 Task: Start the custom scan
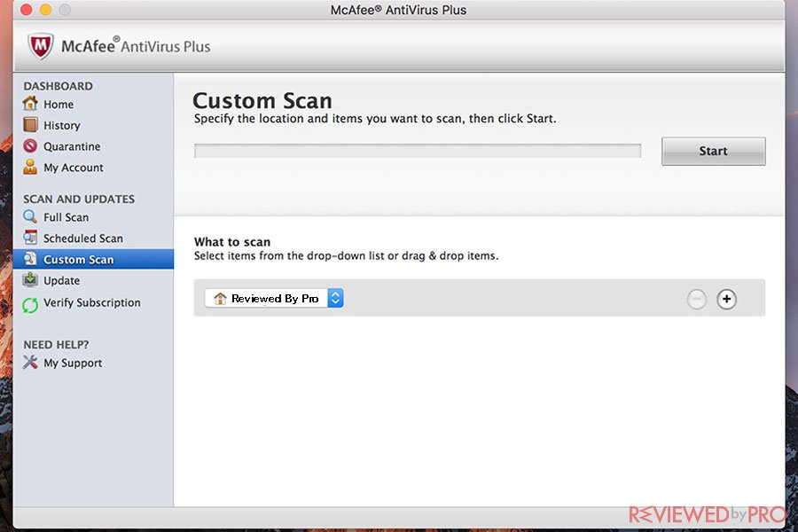tap(713, 152)
